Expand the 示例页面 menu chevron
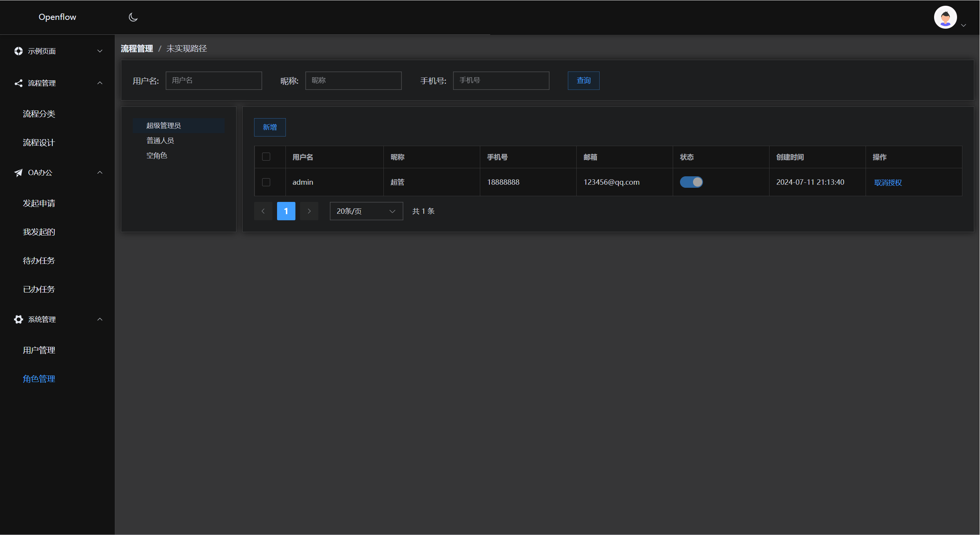 [100, 51]
